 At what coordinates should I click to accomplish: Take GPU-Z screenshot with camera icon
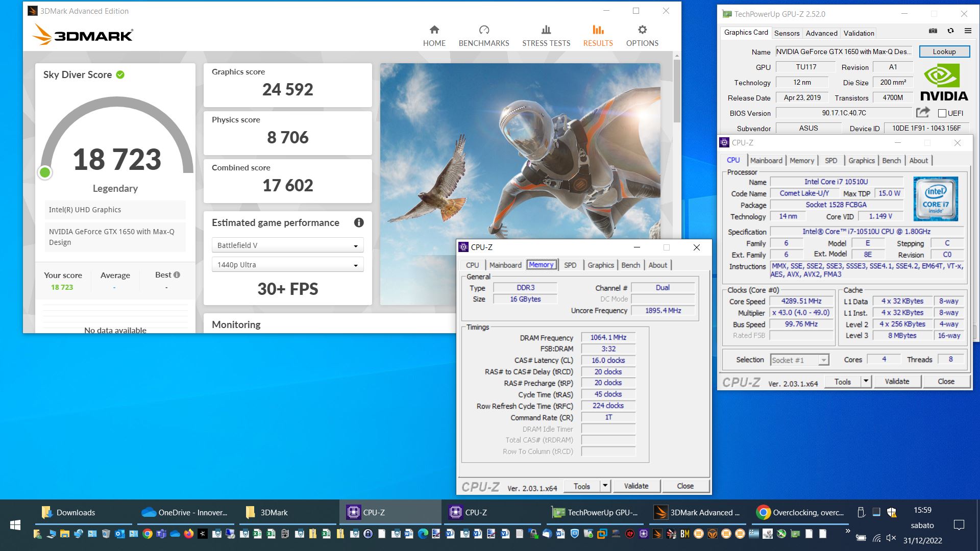(933, 31)
